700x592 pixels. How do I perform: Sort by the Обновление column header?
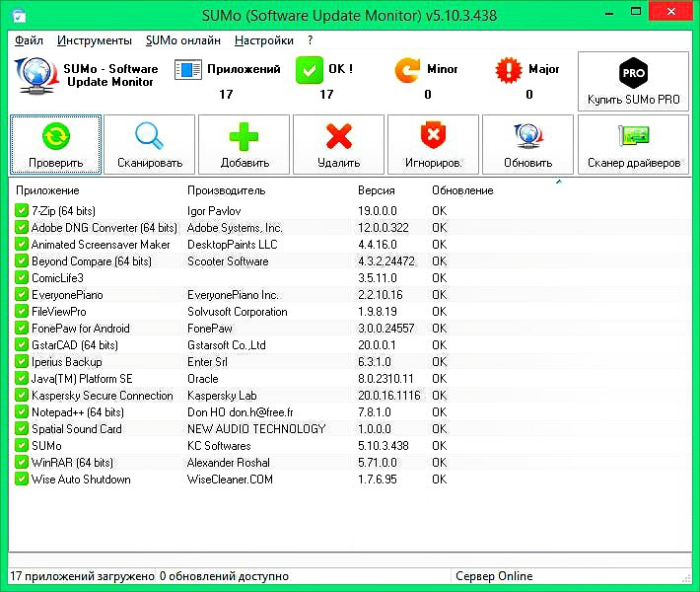(x=462, y=190)
